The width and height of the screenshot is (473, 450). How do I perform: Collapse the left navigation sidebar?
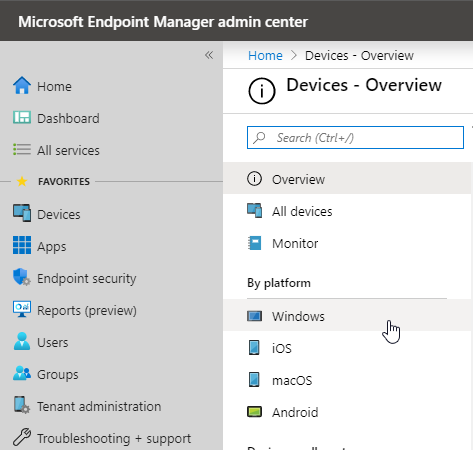pos(209,55)
